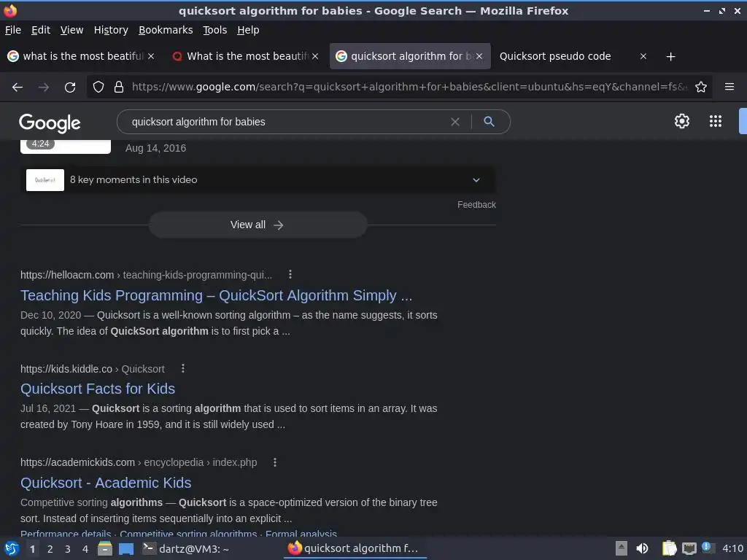Screen dimensions: 747x560
Task: Open more options for kids.kiddle.co result
Action: (183, 368)
